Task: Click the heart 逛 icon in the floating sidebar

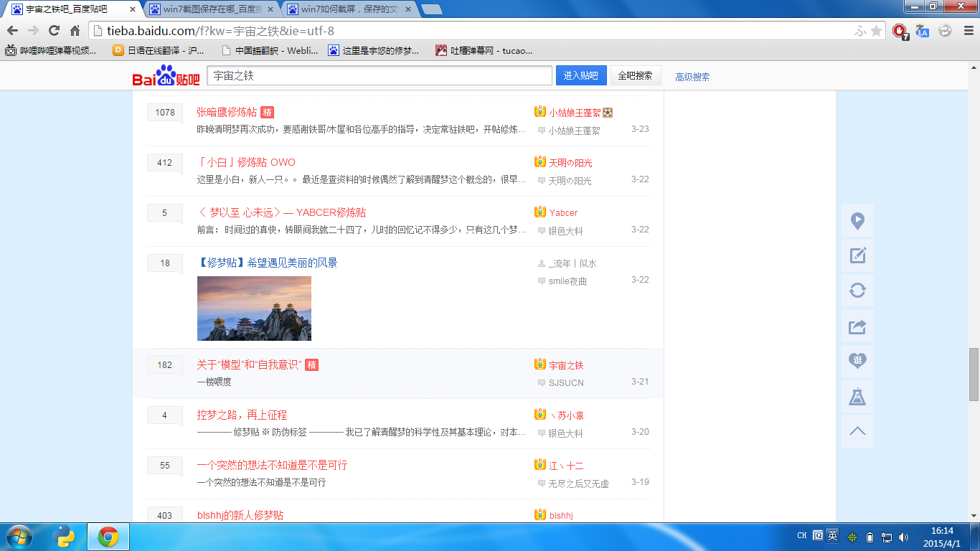Action: pyautogui.click(x=857, y=361)
